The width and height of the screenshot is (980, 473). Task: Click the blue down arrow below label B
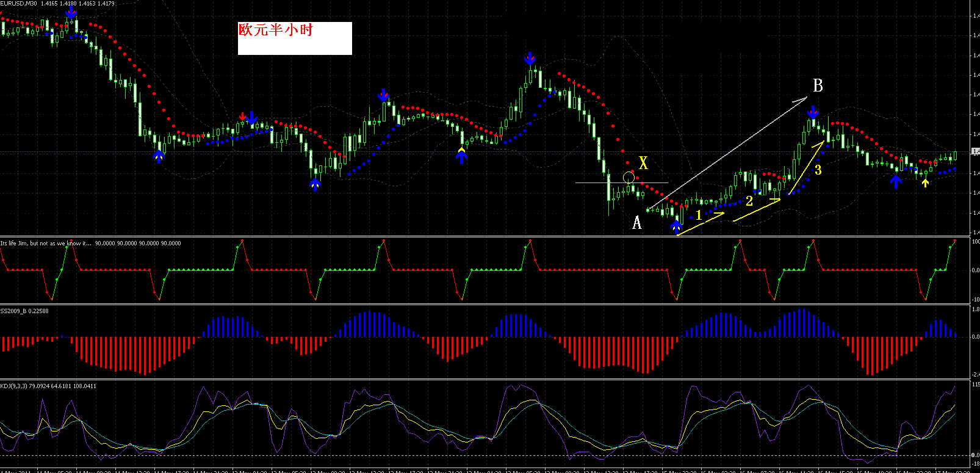[813, 112]
